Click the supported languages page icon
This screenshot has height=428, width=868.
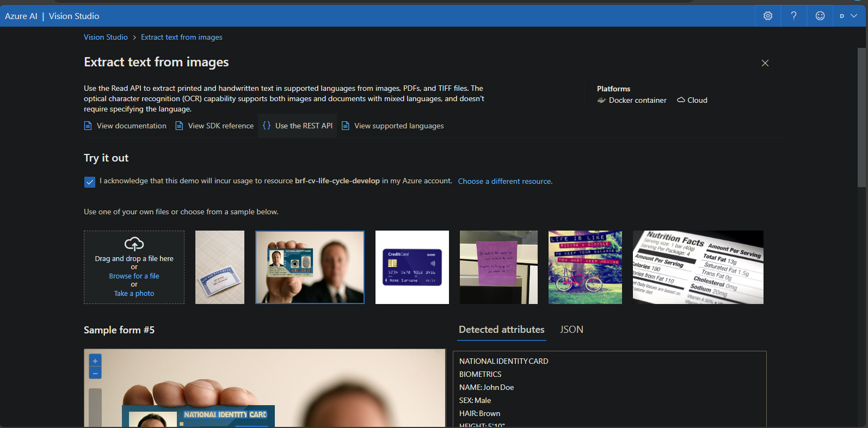[345, 126]
